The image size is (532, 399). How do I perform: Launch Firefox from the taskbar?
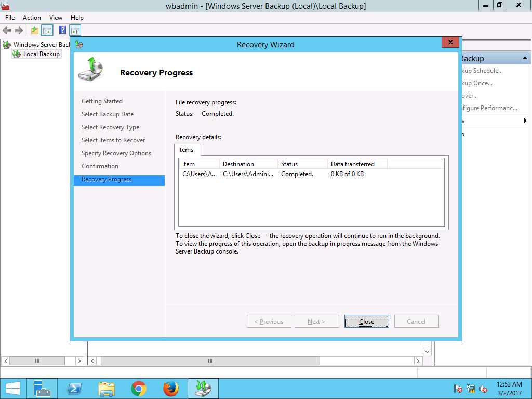point(170,389)
